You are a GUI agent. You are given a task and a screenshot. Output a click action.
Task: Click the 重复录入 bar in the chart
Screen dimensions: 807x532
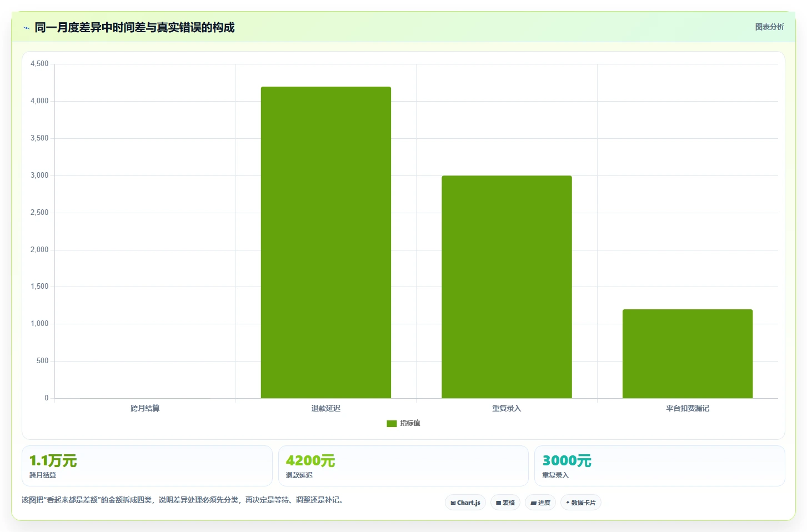[x=507, y=287]
